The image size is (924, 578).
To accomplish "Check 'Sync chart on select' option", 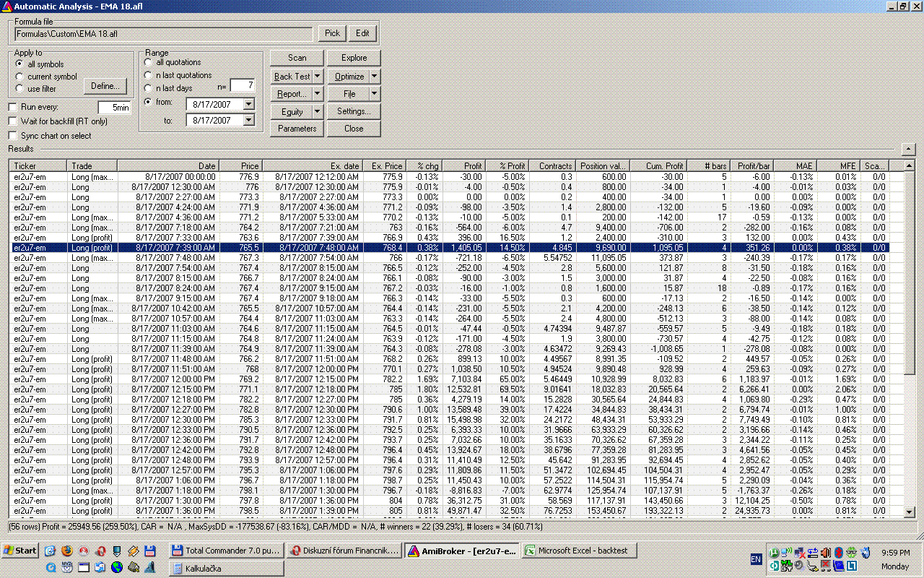I will point(13,136).
